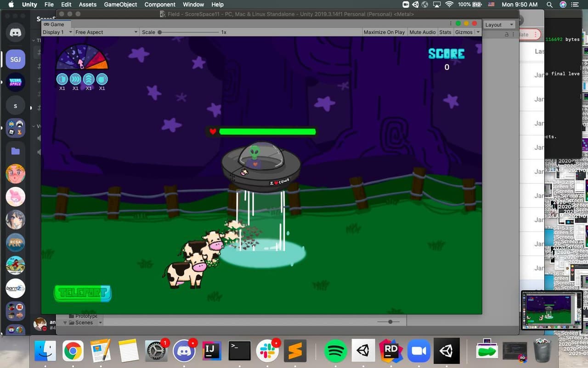Open Discord from the Dock
This screenshot has width=588, height=368.
tap(184, 352)
